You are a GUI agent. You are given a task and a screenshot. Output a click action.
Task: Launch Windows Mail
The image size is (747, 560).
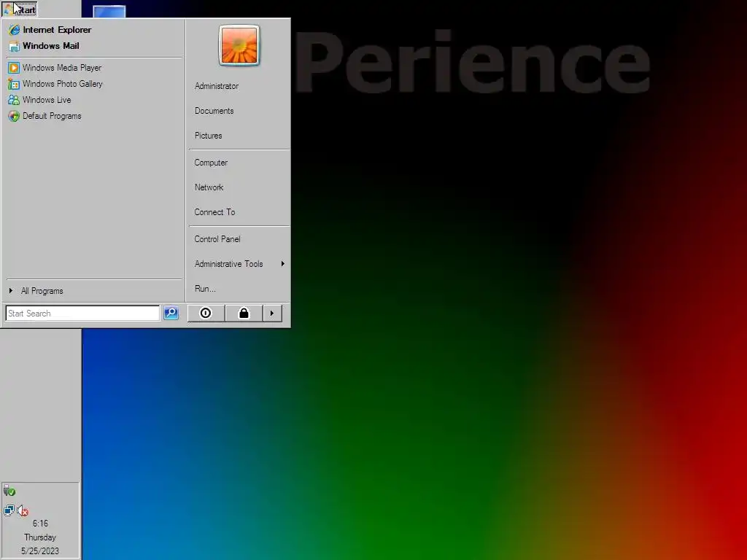pyautogui.click(x=94, y=46)
